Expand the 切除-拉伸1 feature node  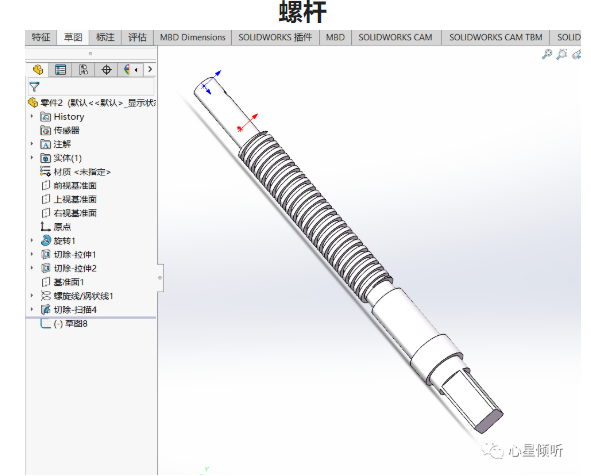pyautogui.click(x=32, y=254)
